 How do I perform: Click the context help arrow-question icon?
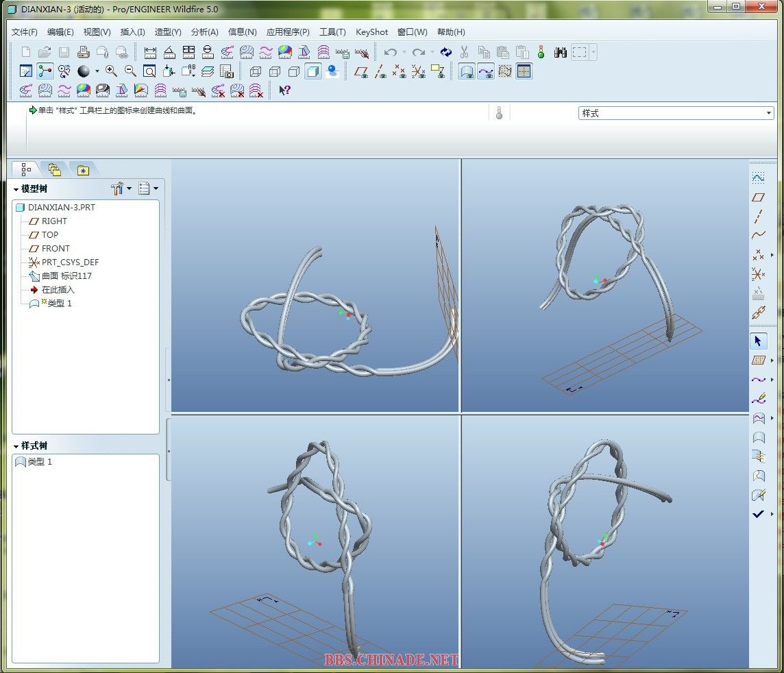[x=284, y=90]
